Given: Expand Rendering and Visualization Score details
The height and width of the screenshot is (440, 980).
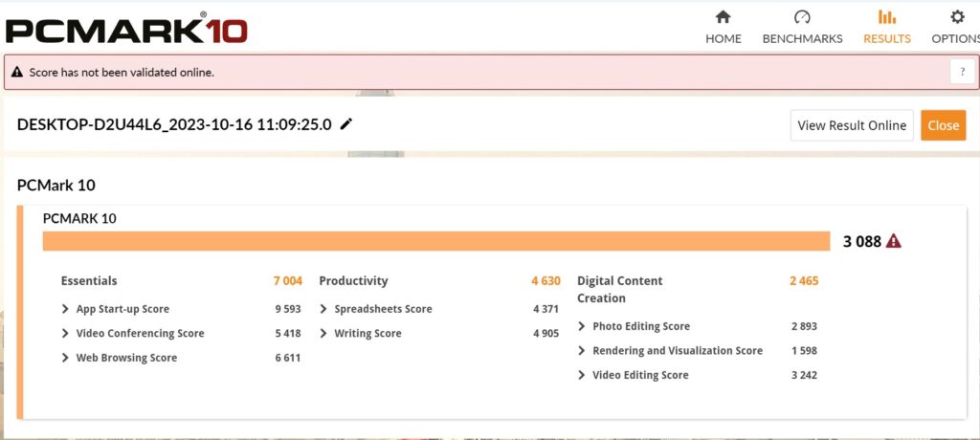Looking at the screenshot, I should 581,351.
